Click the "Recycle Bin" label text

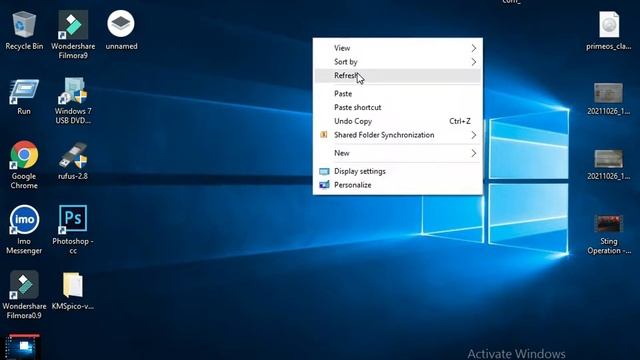pos(24,46)
